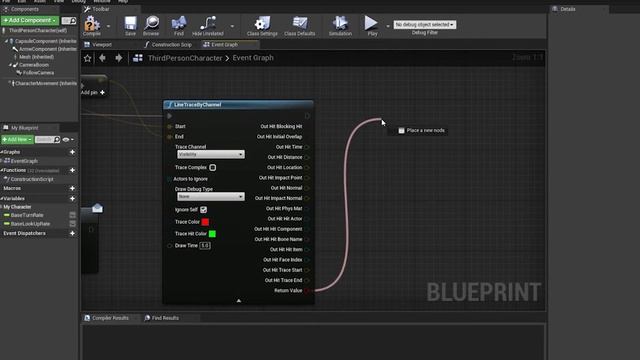The height and width of the screenshot is (360, 640).
Task: Uncheck the Ignore Self checkbox
Action: pos(203,210)
